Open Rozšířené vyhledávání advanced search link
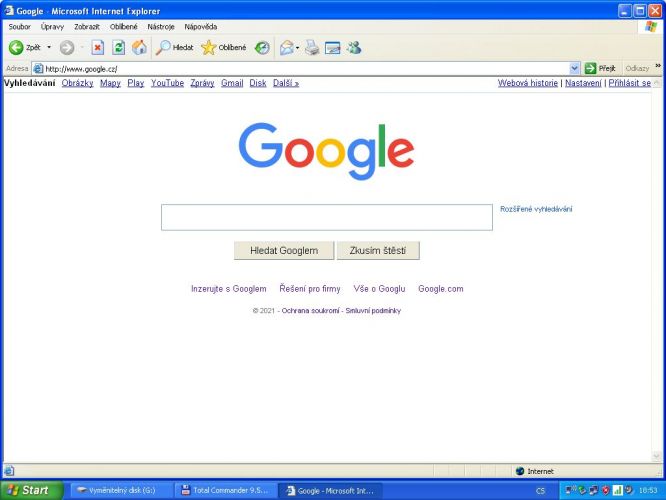 536,209
